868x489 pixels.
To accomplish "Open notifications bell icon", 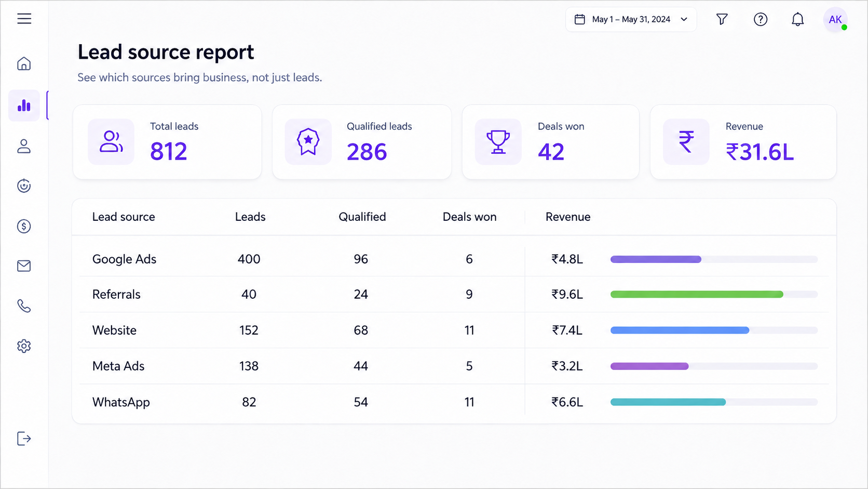I will point(798,19).
